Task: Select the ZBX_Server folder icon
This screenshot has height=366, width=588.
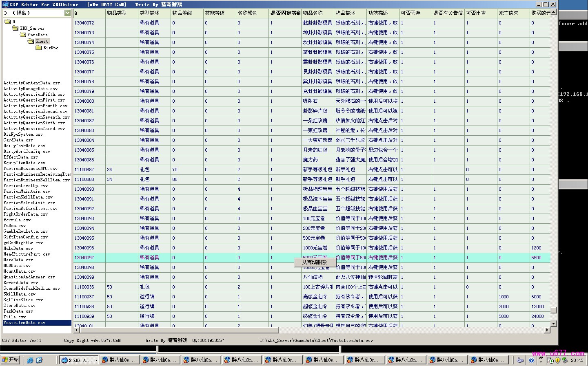Action: [x=16, y=29]
